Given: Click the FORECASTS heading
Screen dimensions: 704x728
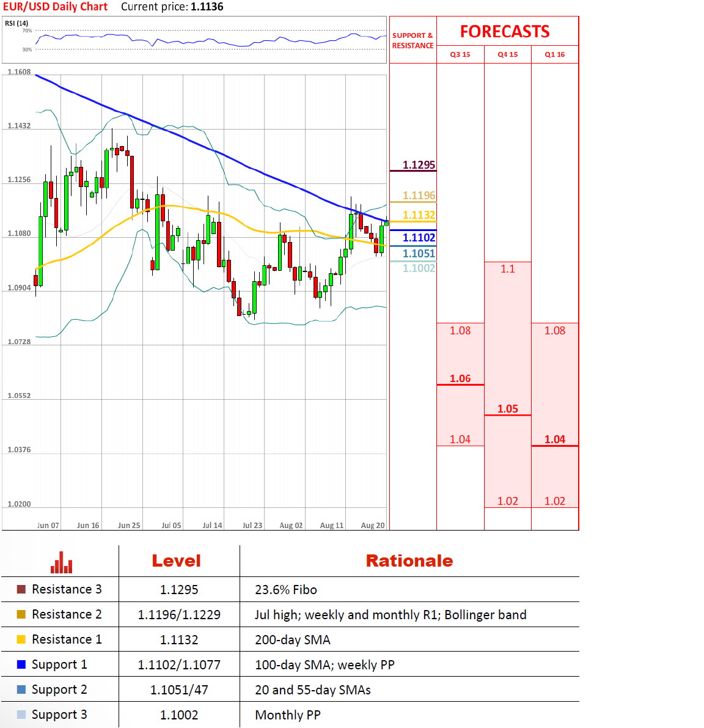Looking at the screenshot, I should pos(505,32).
